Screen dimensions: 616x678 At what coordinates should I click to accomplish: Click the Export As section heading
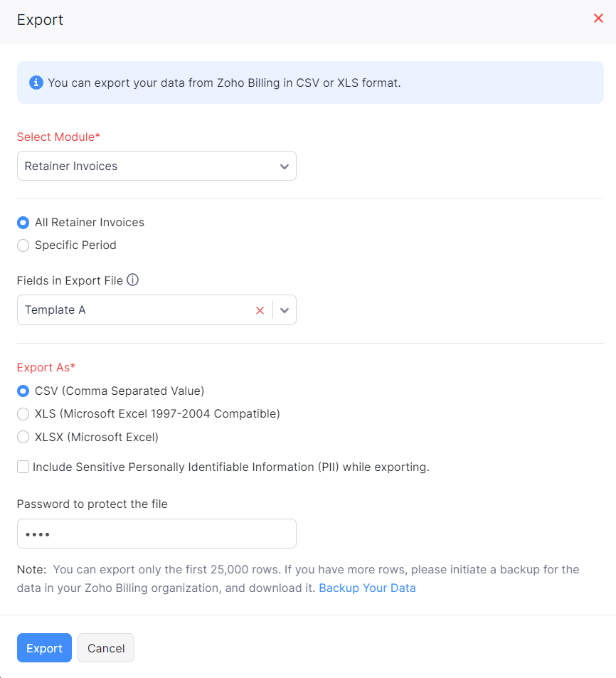(46, 367)
